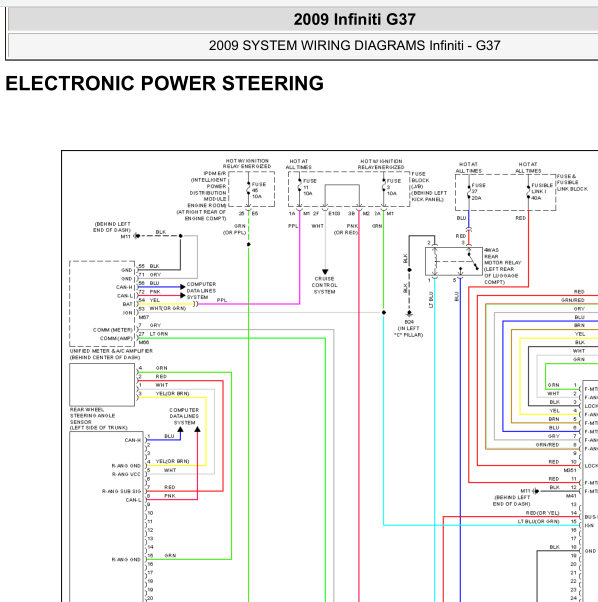Click 'COMPUTER DATA LINES SYSTEM' beside the BLU/PNK arrows

(201, 291)
